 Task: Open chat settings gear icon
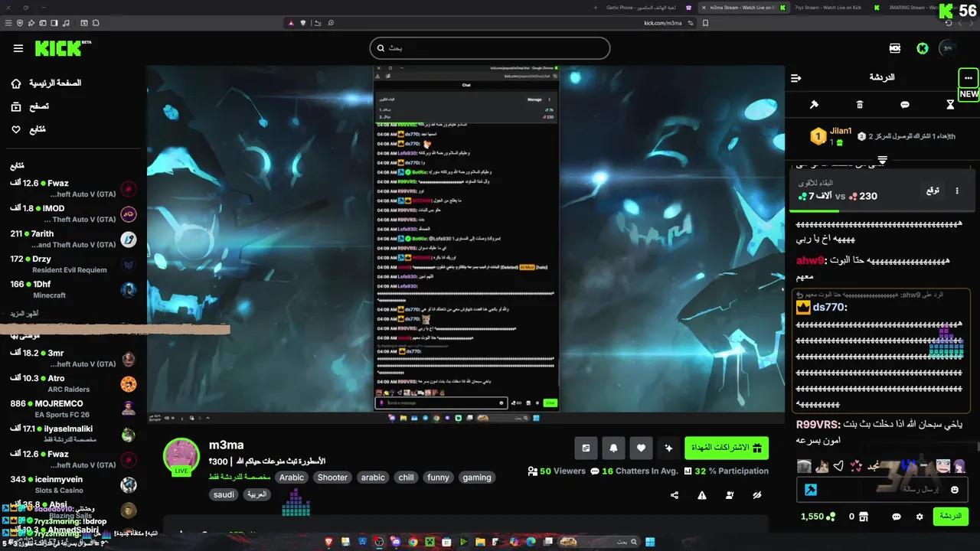click(x=920, y=517)
